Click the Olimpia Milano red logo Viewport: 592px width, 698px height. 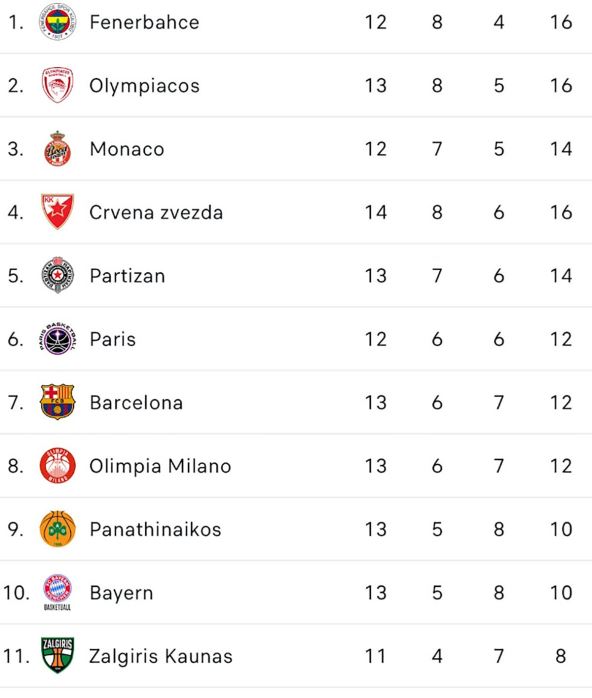pos(57,466)
